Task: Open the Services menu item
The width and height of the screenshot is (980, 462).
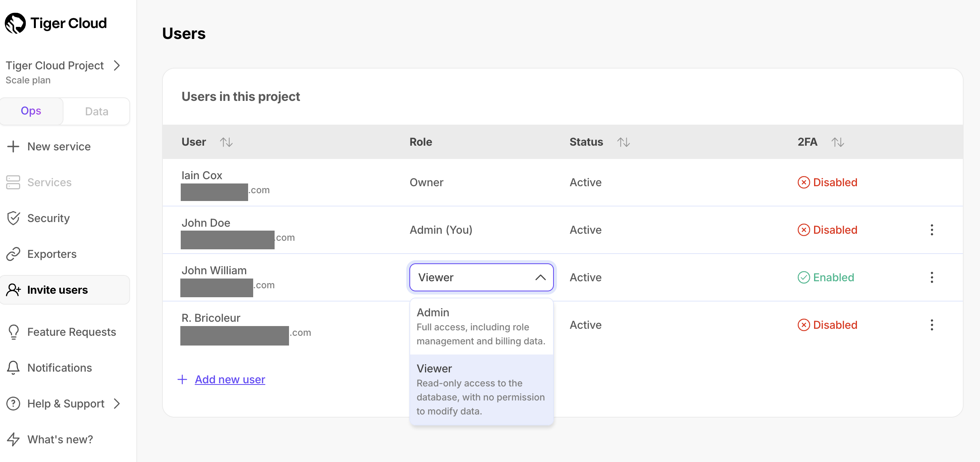Action: point(49,182)
